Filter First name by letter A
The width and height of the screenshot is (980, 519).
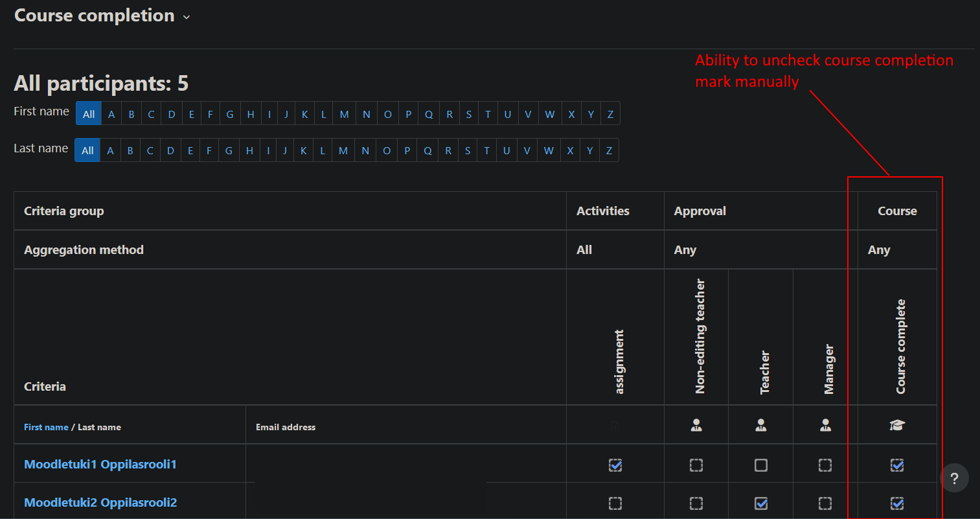point(111,113)
